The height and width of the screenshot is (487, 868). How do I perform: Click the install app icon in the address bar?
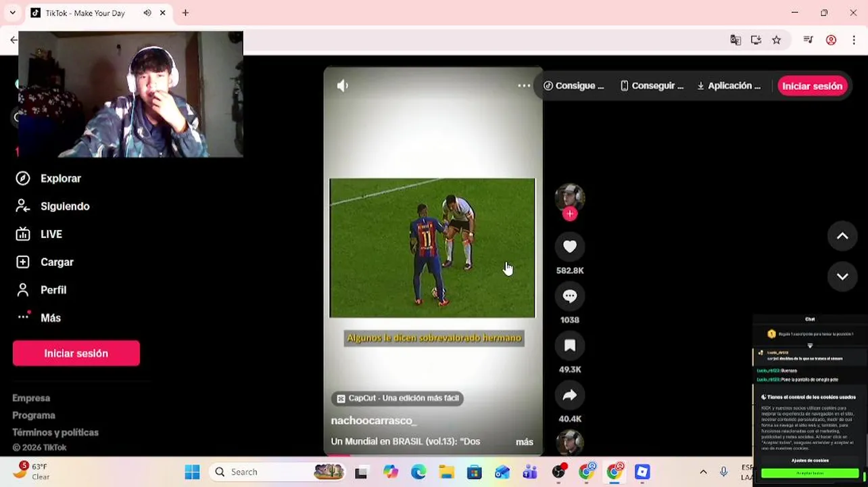756,40
